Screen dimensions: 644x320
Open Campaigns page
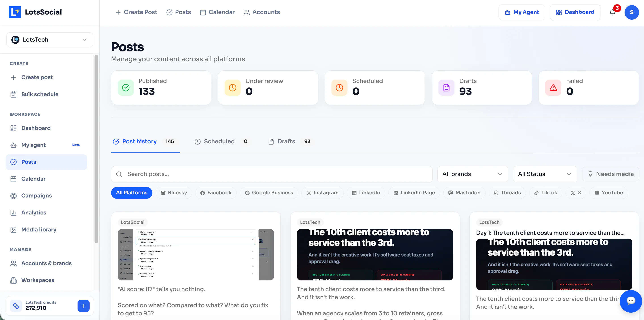coord(46,196)
